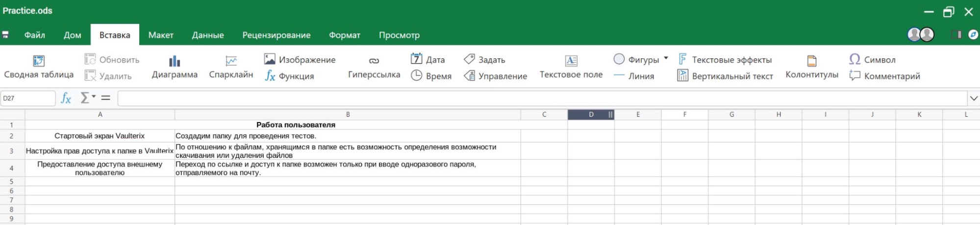Insert a pivot table (Сводная таблица)
Image resolution: width=980 pixels, height=225 pixels.
tap(39, 67)
